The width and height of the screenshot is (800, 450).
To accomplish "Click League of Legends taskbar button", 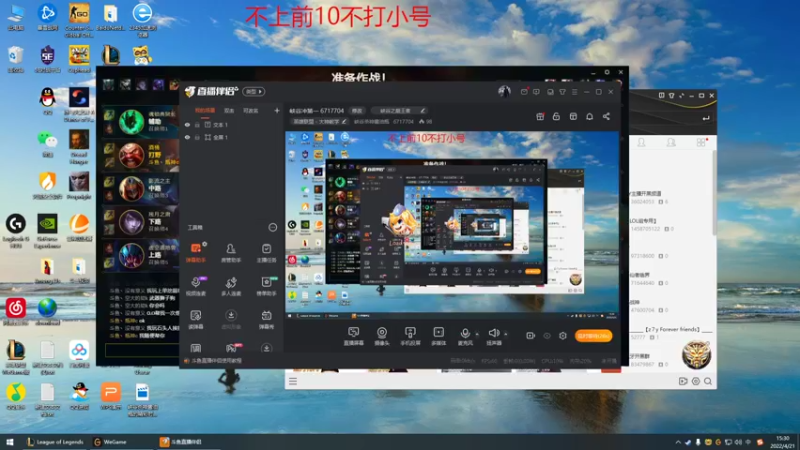I will [x=55, y=442].
